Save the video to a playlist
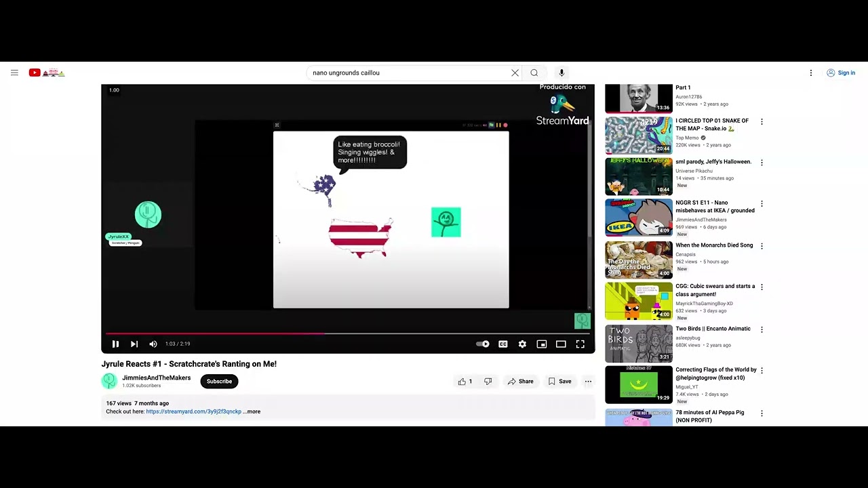The height and width of the screenshot is (488, 868). pyautogui.click(x=559, y=381)
